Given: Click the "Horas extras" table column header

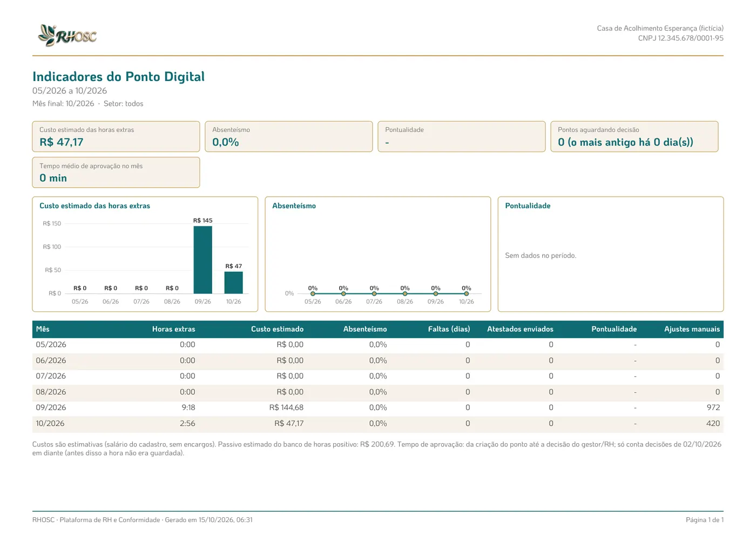Looking at the screenshot, I should pos(174,329).
